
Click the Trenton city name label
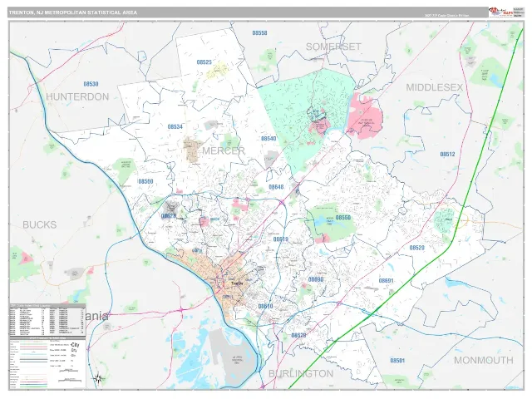click(x=236, y=283)
